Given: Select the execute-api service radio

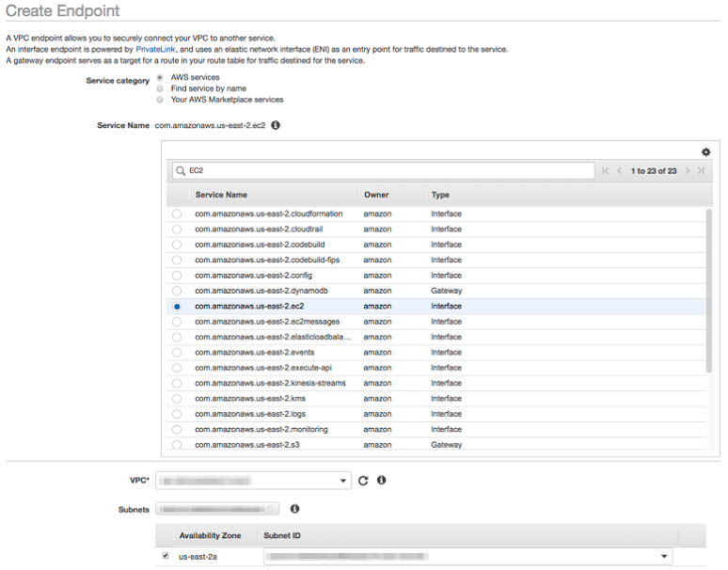Looking at the screenshot, I should coord(177,368).
